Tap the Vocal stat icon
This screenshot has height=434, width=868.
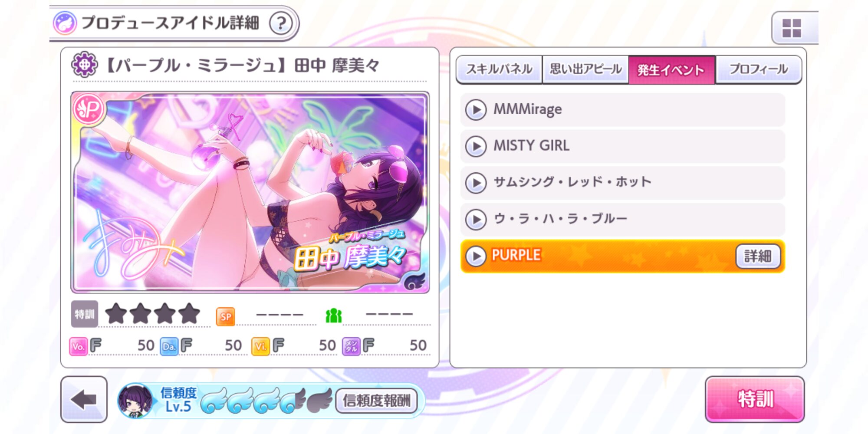[x=79, y=346]
